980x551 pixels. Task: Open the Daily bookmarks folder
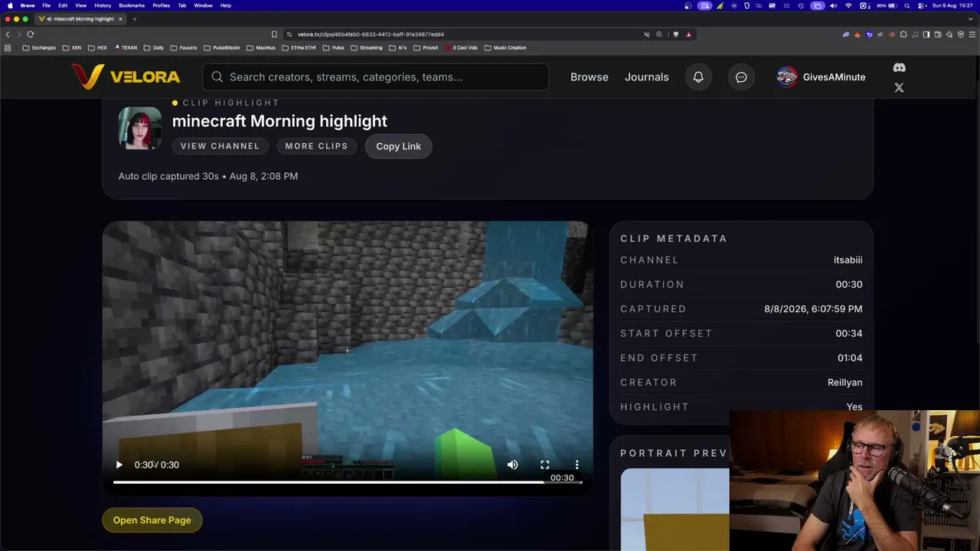pyautogui.click(x=154, y=47)
